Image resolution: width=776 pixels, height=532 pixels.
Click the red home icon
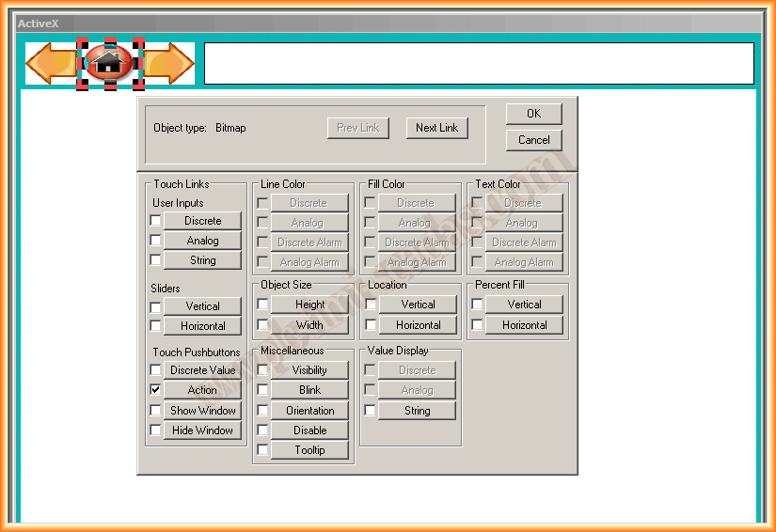[110, 64]
